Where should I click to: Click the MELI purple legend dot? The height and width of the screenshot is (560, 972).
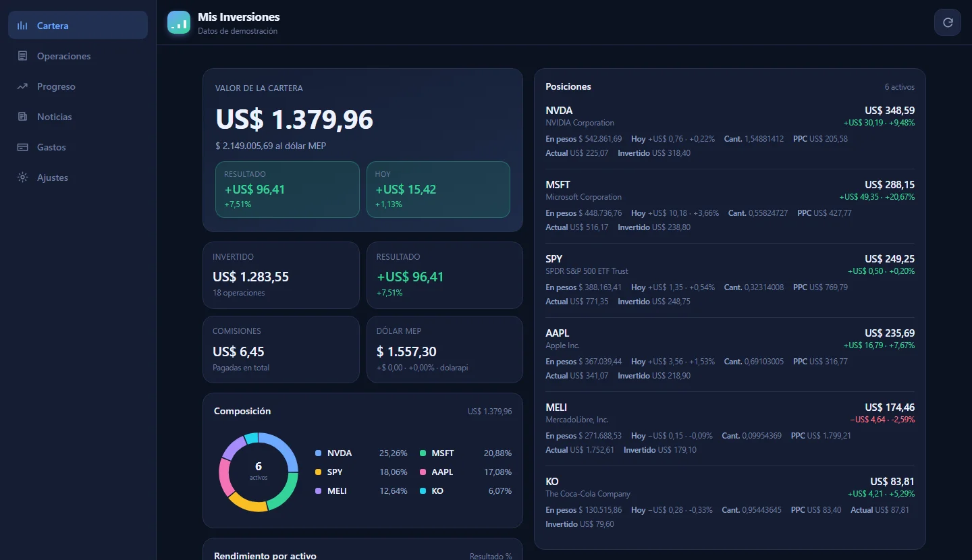[319, 491]
